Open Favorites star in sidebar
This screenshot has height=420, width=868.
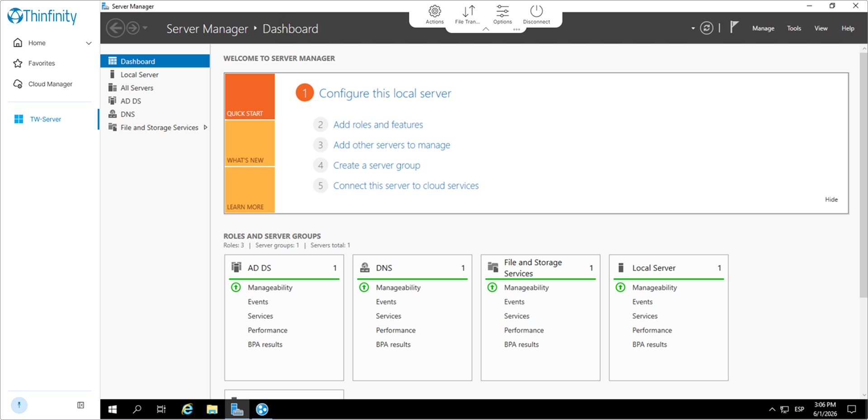tap(18, 63)
